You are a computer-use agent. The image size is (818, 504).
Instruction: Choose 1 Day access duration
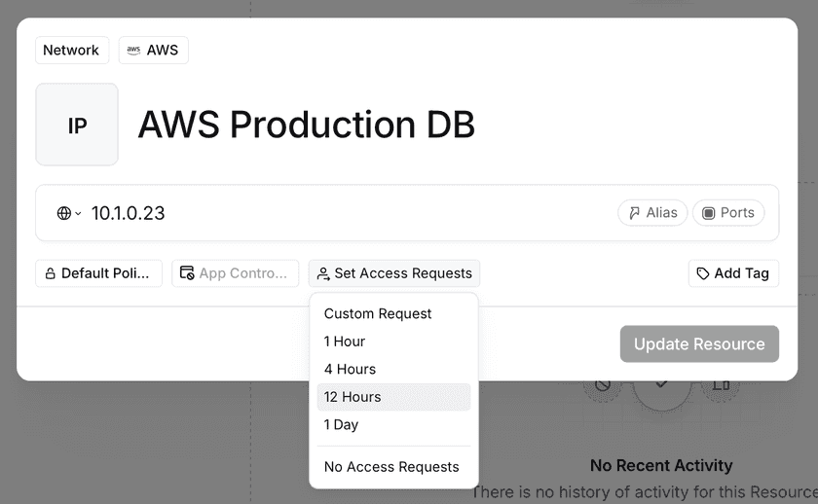point(341,425)
